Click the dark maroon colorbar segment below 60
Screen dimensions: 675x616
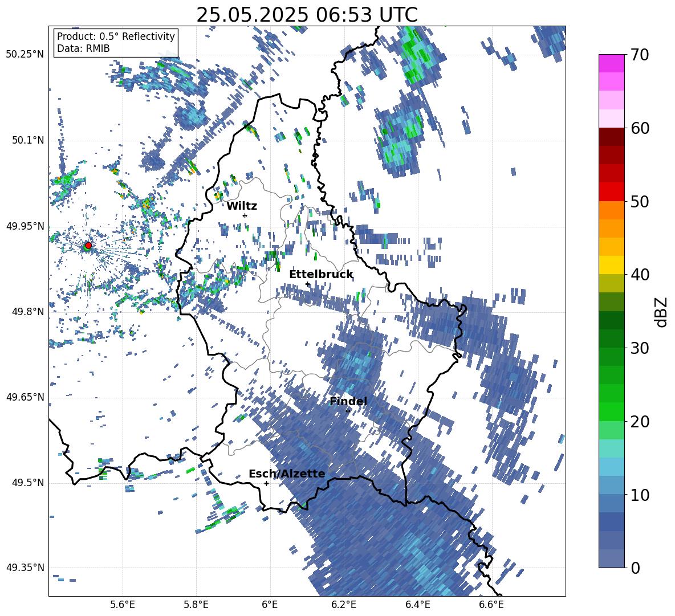click(x=611, y=136)
